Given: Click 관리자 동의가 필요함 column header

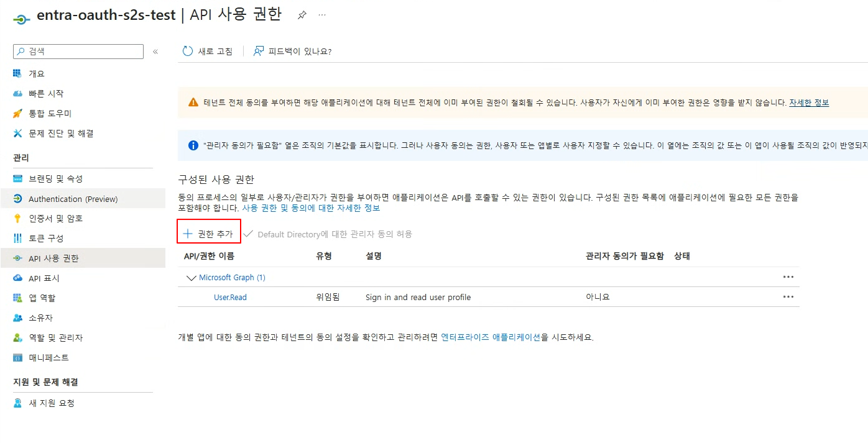Looking at the screenshot, I should tap(625, 256).
